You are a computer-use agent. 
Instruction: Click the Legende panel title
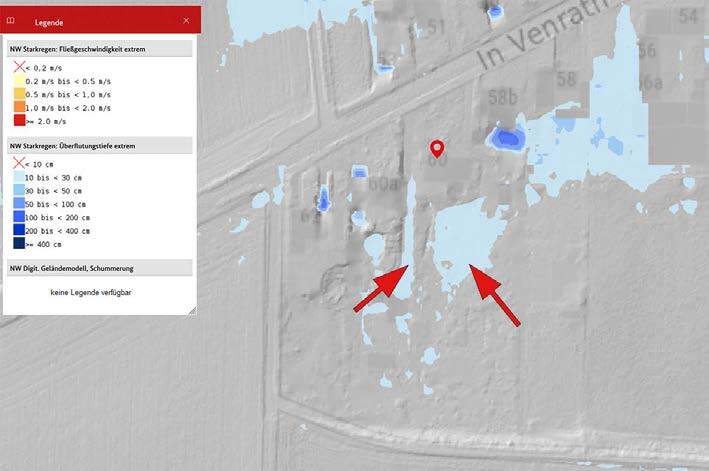(49, 22)
